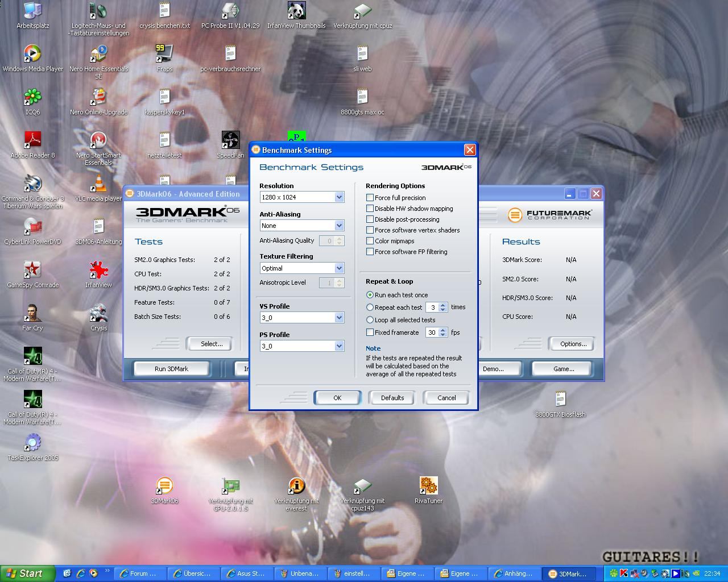Screen dimensions: 728x582
Task: Switch to Forum taskbar window
Action: pos(141,573)
